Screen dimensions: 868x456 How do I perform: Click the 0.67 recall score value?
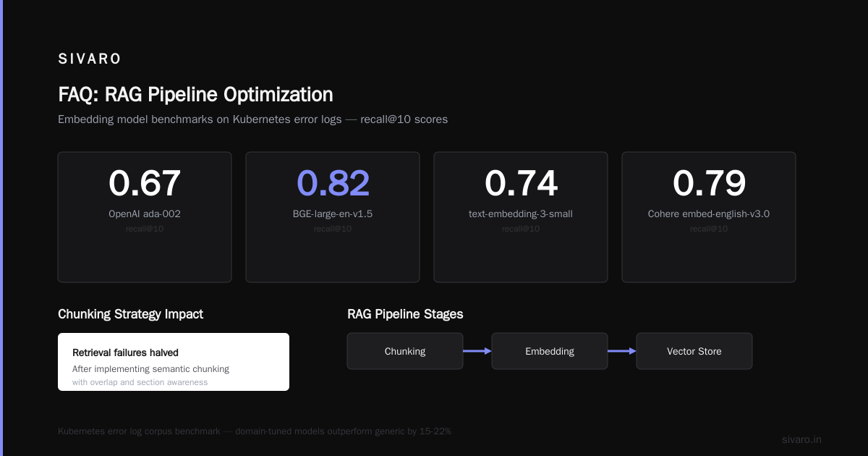145,183
